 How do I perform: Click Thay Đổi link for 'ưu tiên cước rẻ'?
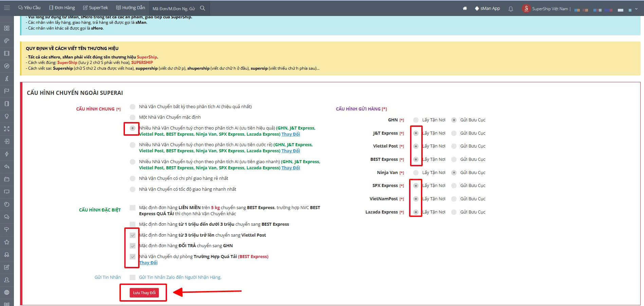[x=291, y=151]
